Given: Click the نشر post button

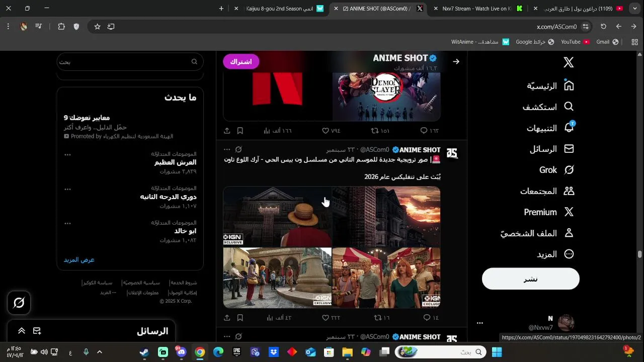Looking at the screenshot, I should [531, 279].
